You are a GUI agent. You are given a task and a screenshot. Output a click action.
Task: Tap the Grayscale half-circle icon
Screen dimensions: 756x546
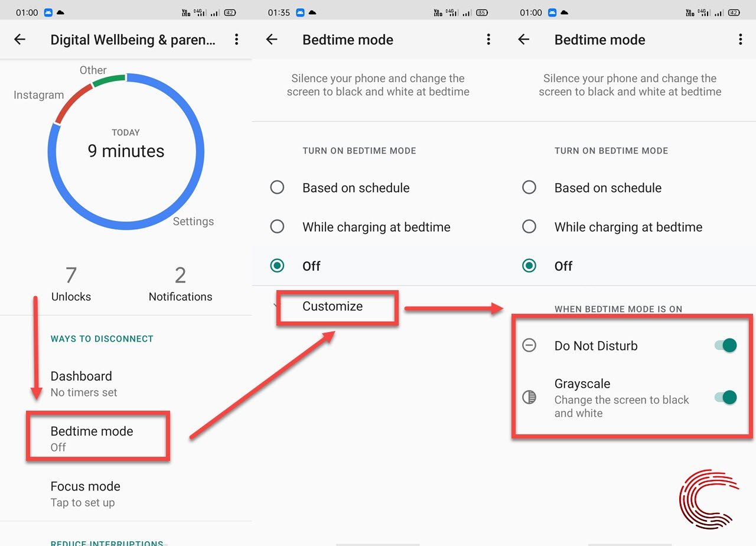point(529,398)
